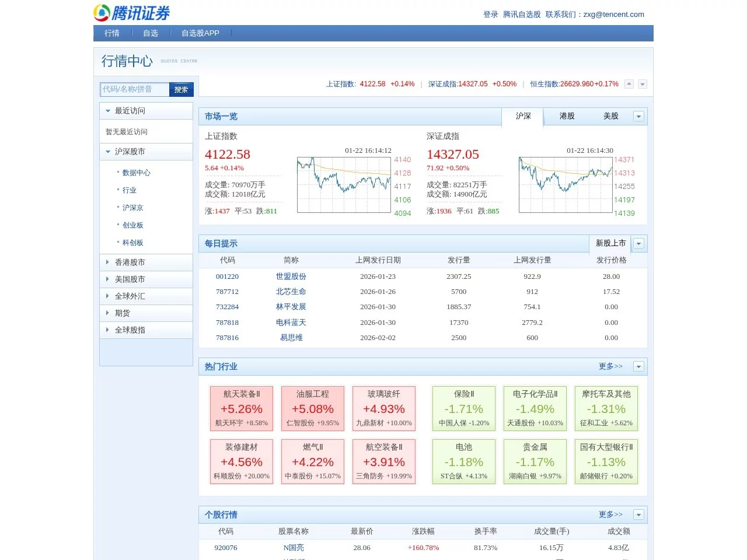
Task: Open the 热门行业 panel dropdown arrow
Action: click(638, 366)
